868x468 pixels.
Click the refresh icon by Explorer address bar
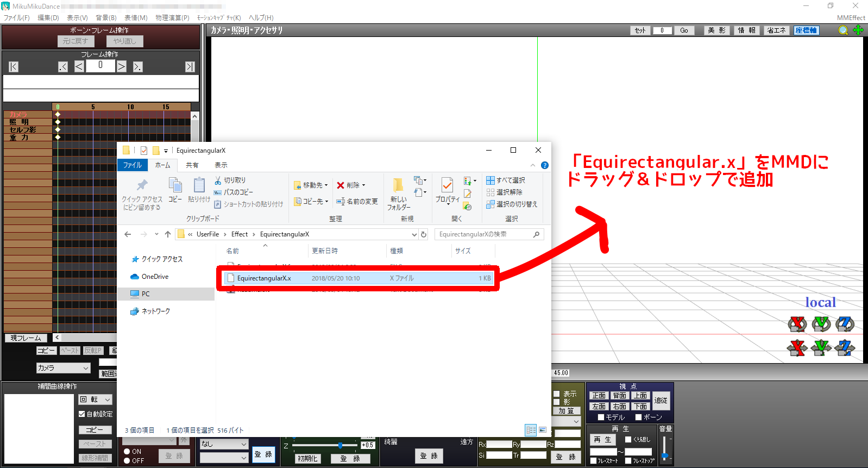coord(424,234)
